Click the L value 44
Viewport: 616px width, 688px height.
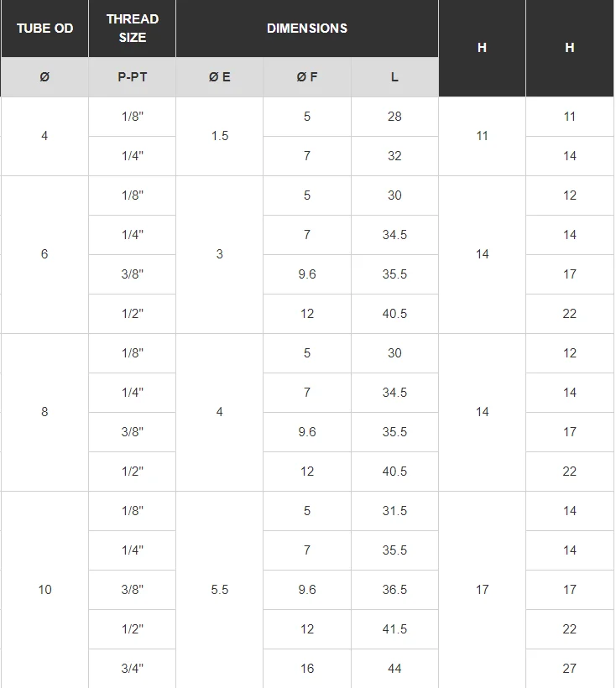pos(394,669)
